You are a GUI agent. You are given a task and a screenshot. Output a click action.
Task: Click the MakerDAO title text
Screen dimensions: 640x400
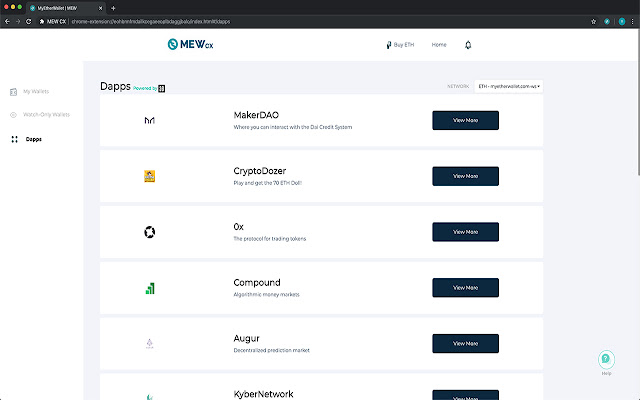(x=256, y=115)
